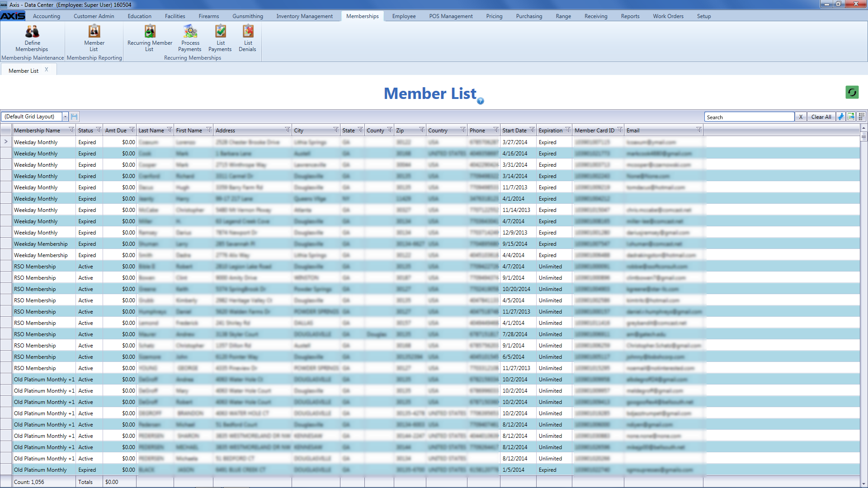Save the current grid layout

(x=74, y=117)
